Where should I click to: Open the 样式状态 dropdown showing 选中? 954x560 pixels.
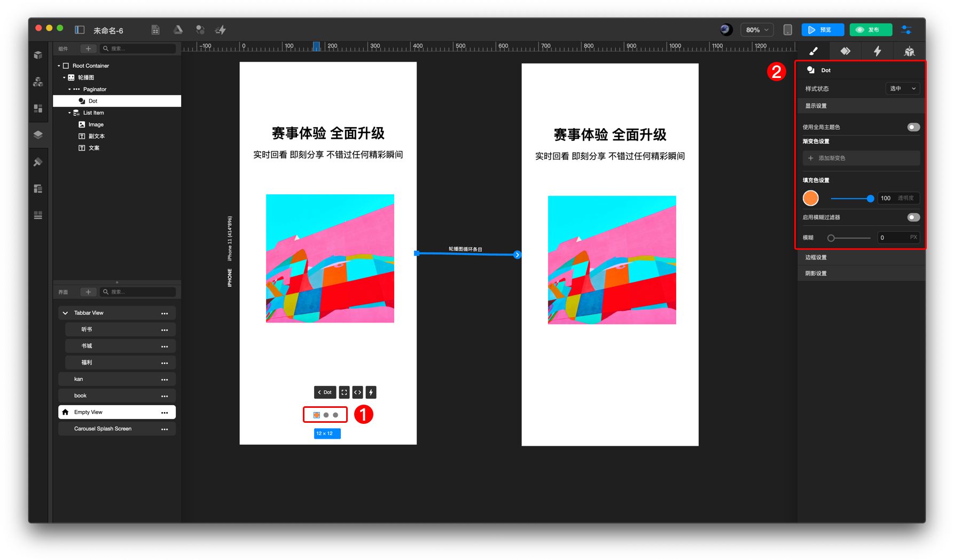pyautogui.click(x=903, y=89)
